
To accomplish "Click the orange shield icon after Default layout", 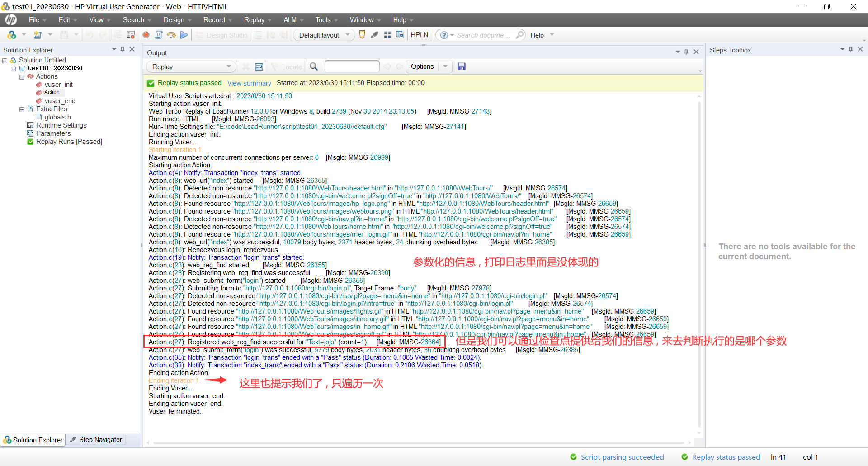I will pyautogui.click(x=362, y=35).
